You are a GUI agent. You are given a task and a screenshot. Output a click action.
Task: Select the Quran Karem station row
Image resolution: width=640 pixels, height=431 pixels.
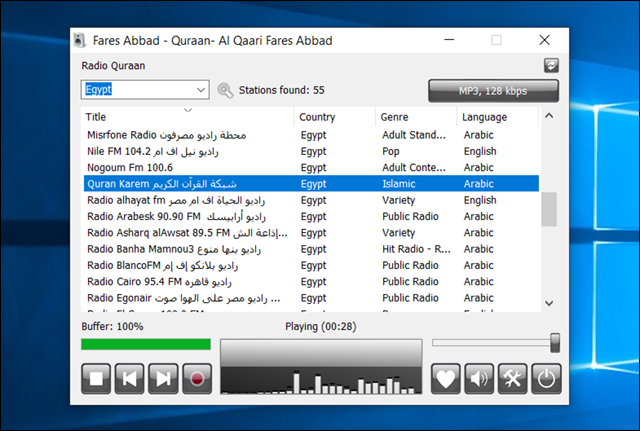[x=311, y=184]
